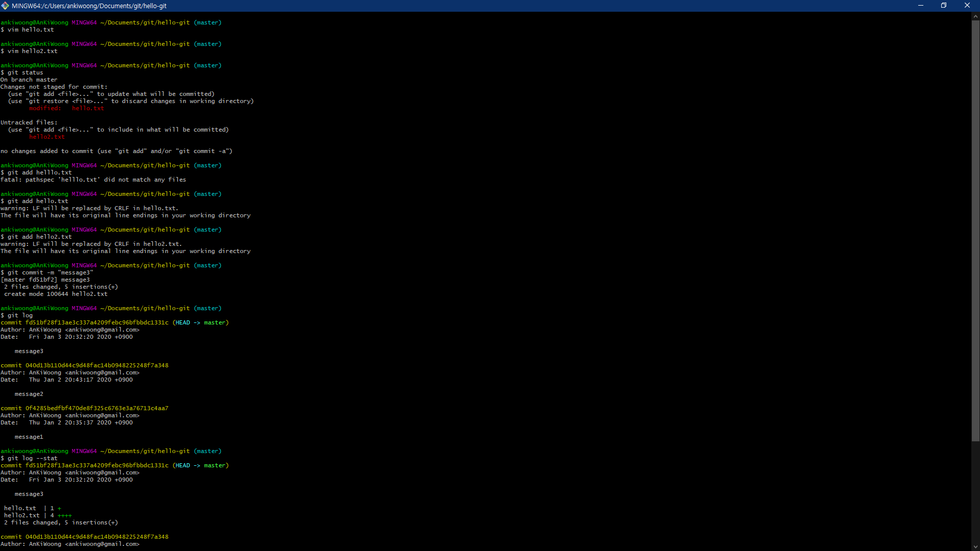Click the 'git log --stat' command line

click(32, 458)
